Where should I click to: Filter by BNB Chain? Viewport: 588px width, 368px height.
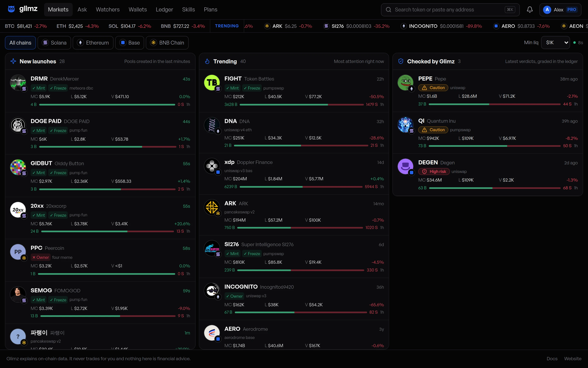[167, 43]
